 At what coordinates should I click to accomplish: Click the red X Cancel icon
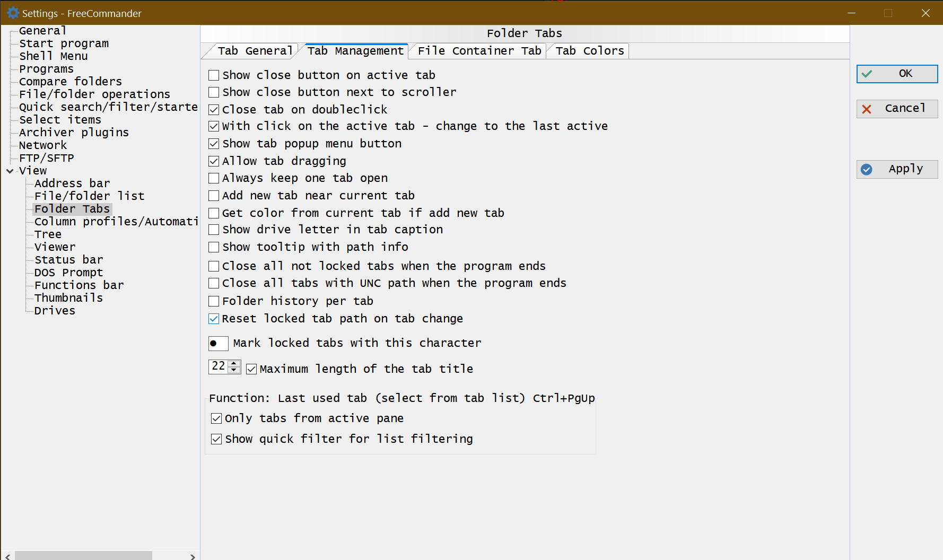[x=867, y=109]
